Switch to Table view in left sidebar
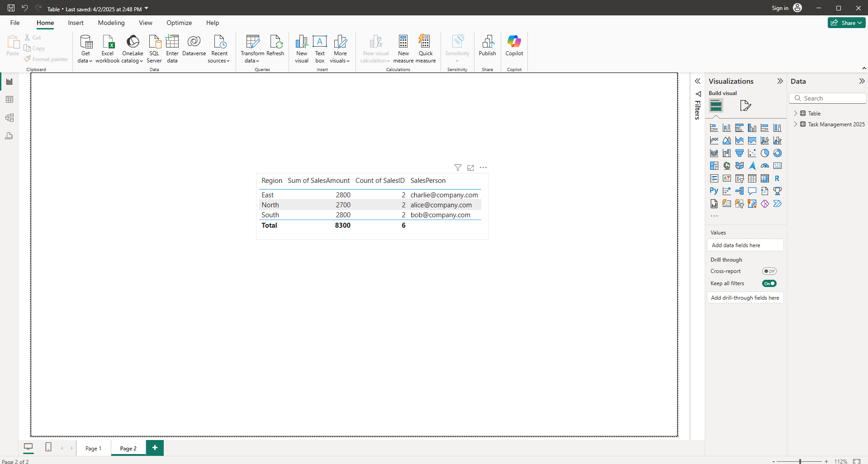This screenshot has width=868, height=464. [x=9, y=100]
